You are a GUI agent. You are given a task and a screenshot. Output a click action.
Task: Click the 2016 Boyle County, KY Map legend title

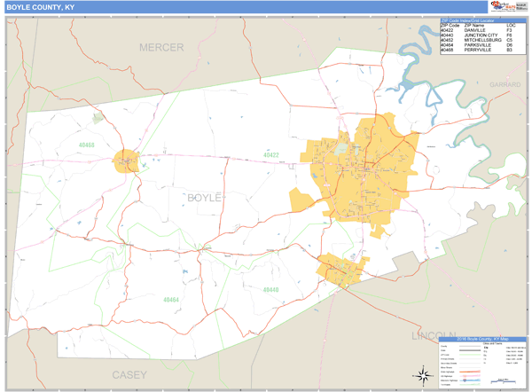482,339
